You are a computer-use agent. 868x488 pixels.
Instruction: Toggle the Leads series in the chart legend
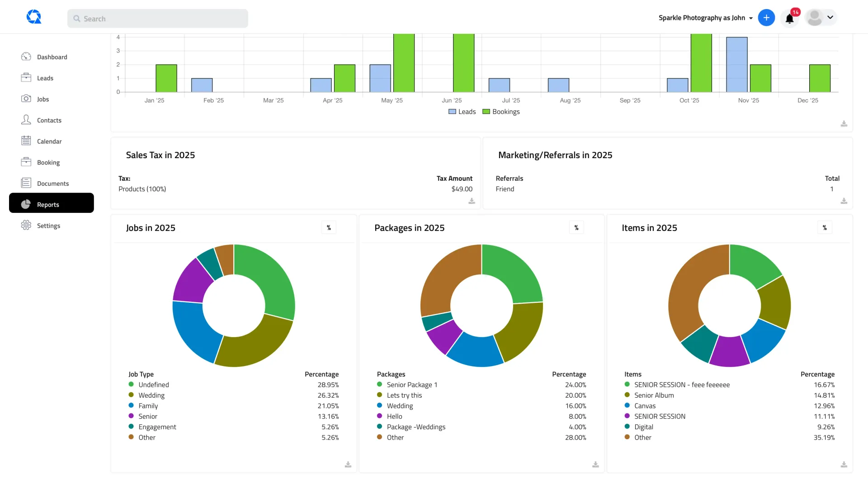click(x=453, y=111)
